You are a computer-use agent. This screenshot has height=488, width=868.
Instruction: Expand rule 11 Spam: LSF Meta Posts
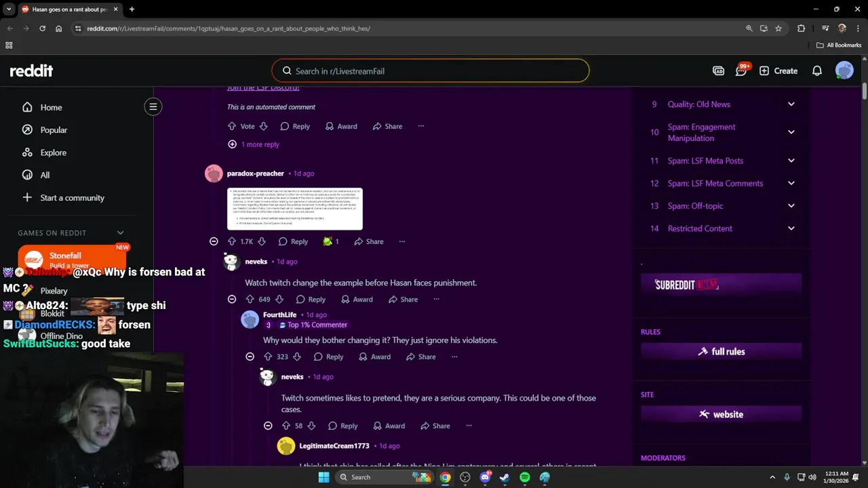coord(791,161)
